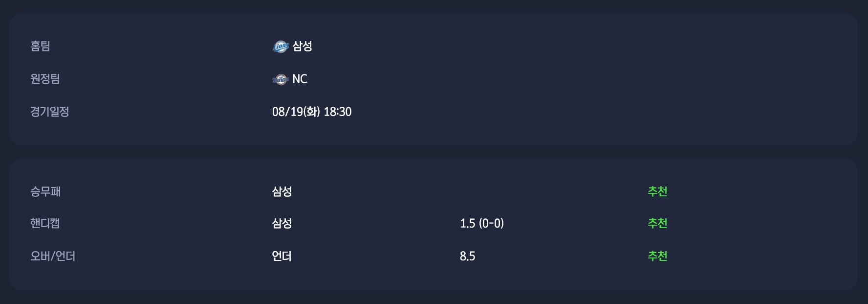Select NC team name in 원정팀 row
868x304 pixels.
pyautogui.click(x=300, y=79)
